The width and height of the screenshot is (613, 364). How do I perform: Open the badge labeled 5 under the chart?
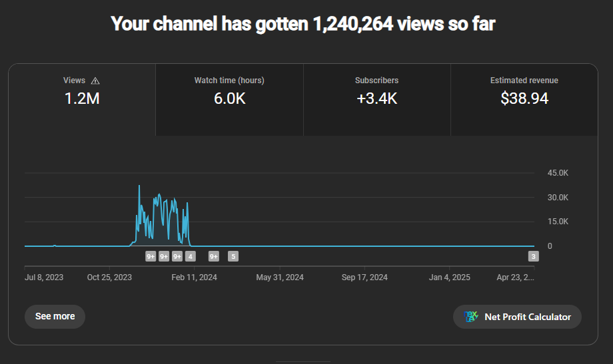tap(233, 256)
